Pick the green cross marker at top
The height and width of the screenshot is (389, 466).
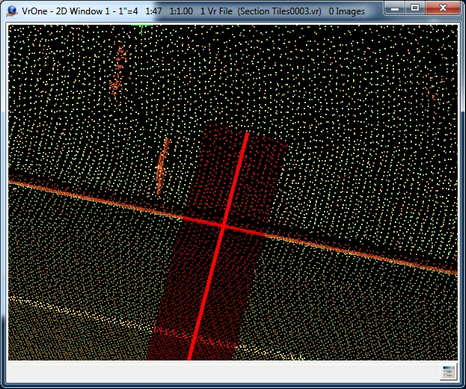[x=142, y=29]
